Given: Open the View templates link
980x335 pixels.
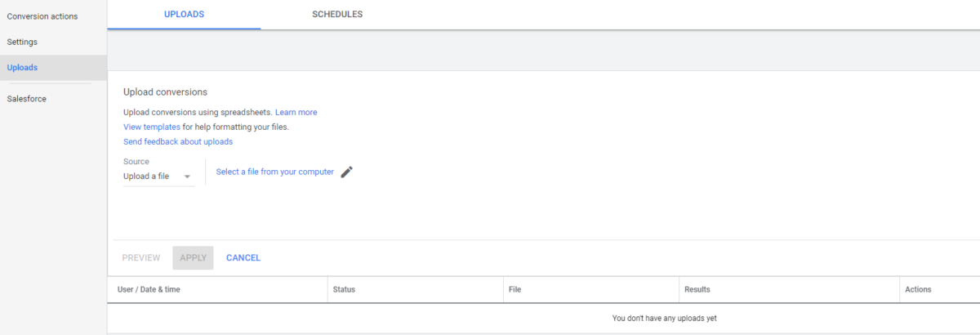Looking at the screenshot, I should 152,127.
